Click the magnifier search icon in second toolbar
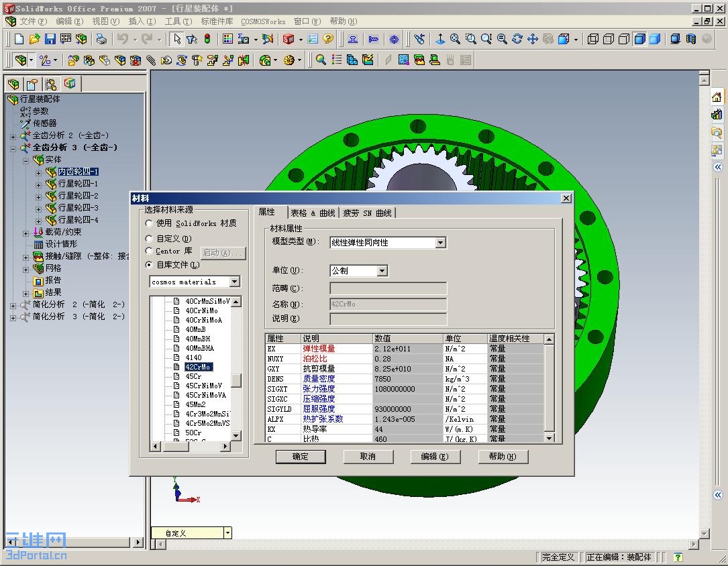The image size is (728, 566). coord(321,60)
